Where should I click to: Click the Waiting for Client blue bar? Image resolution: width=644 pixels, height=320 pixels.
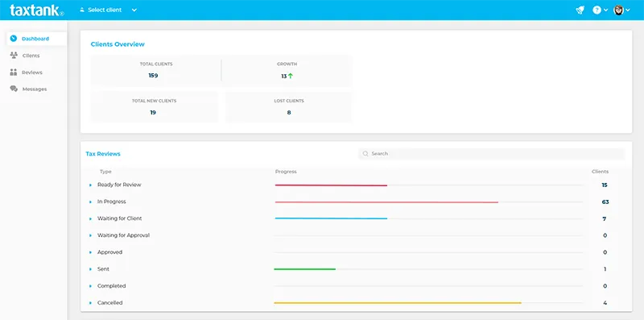[x=331, y=218]
